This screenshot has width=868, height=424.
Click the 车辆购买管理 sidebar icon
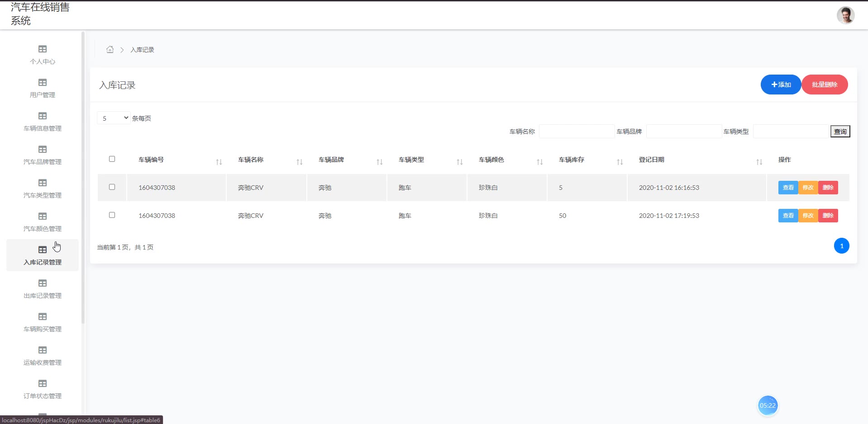point(43,316)
